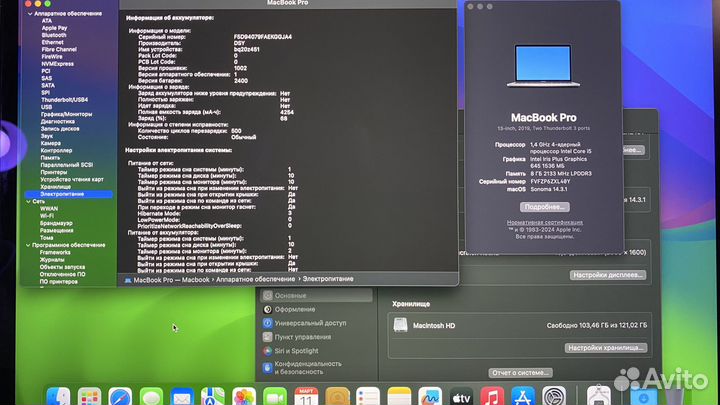720x405 pixels.
Task: Open Launchpad from the Dock
Action: click(89, 397)
